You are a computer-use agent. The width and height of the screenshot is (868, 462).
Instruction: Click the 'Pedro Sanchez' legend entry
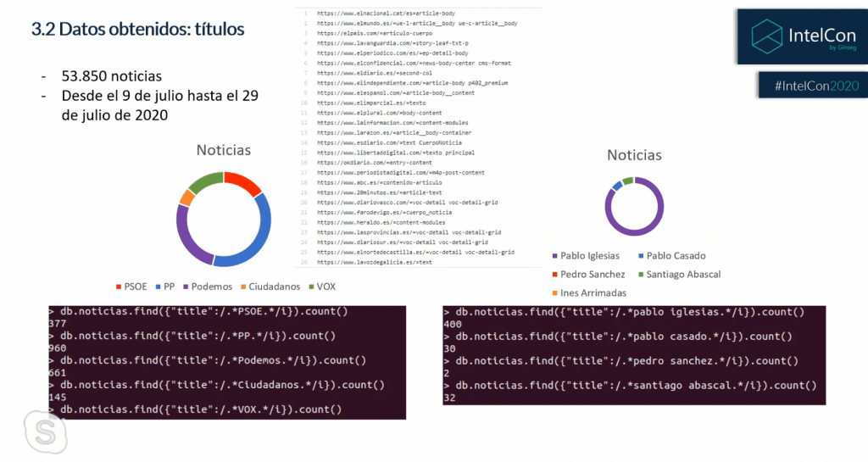pyautogui.click(x=588, y=275)
